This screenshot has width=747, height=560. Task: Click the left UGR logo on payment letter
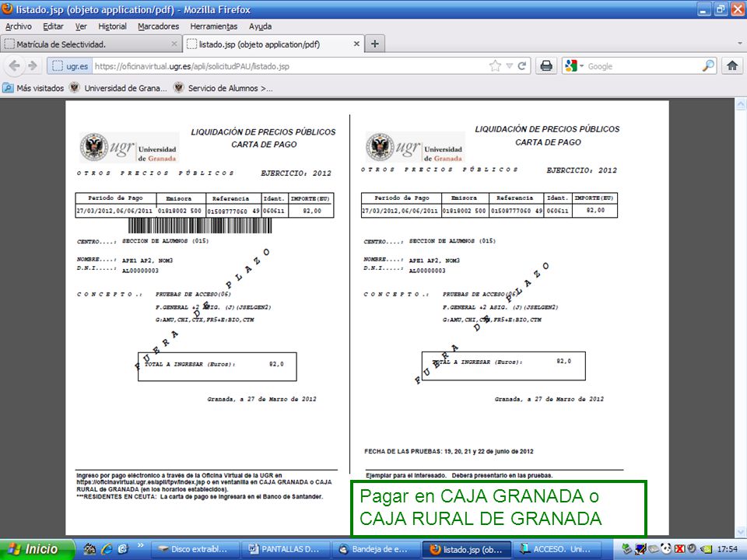[x=128, y=147]
